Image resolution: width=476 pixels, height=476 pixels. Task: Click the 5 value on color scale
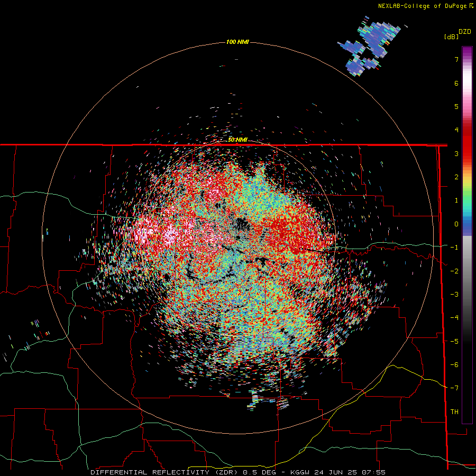tap(456, 106)
